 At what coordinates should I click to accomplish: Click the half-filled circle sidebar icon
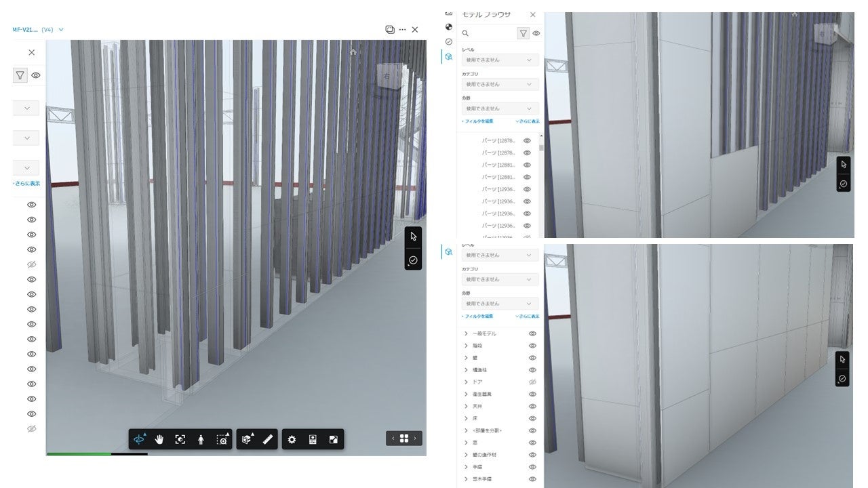pos(448,26)
